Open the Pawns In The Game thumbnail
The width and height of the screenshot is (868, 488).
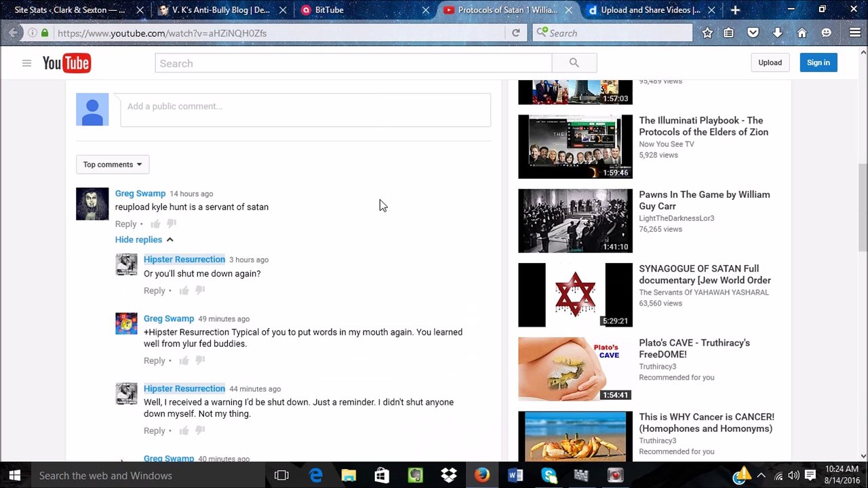point(575,220)
